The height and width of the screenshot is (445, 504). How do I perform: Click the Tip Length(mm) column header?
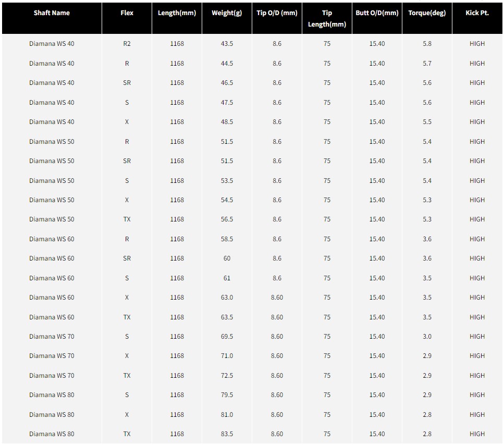(x=327, y=18)
